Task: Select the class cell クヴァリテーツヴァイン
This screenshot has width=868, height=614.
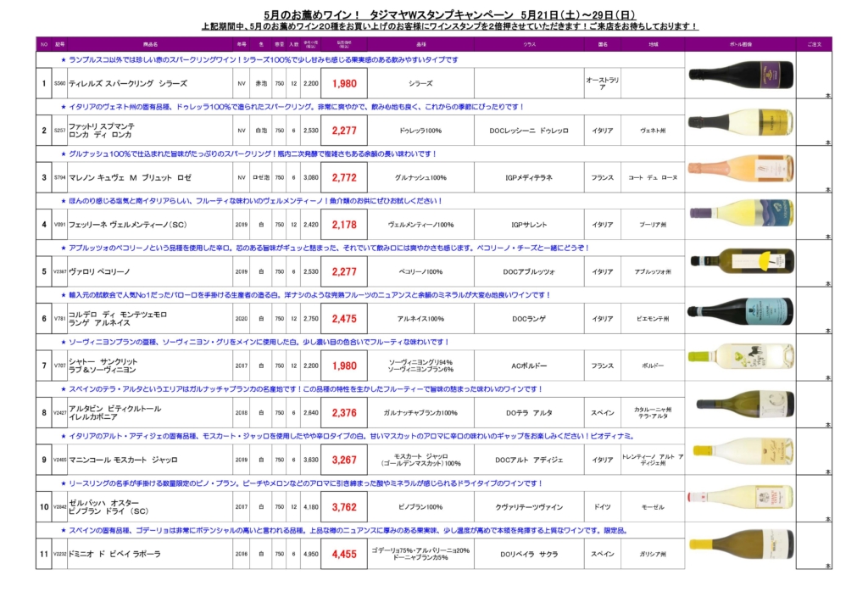Action: coord(529,507)
